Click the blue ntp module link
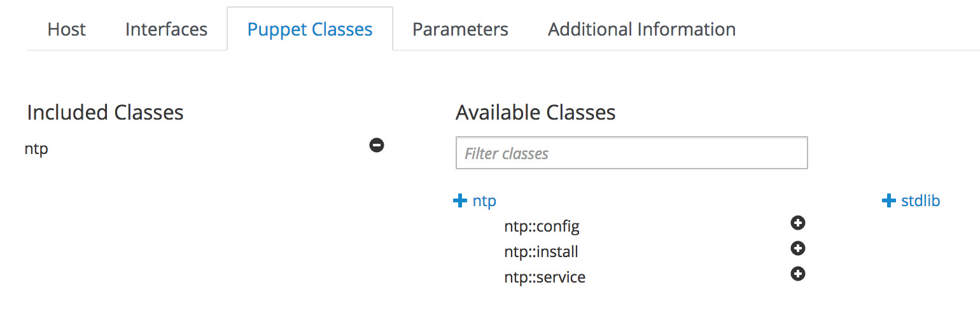 click(484, 201)
